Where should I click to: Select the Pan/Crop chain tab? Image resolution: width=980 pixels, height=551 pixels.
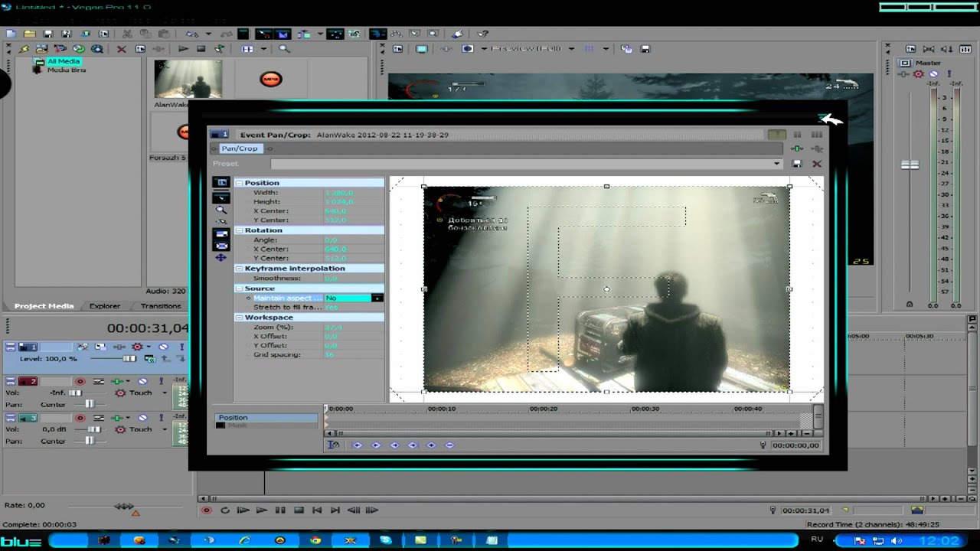click(x=240, y=148)
